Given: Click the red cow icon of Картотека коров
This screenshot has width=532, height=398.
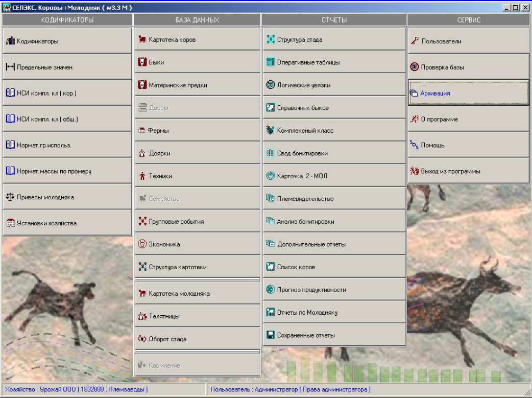Looking at the screenshot, I should [142, 39].
